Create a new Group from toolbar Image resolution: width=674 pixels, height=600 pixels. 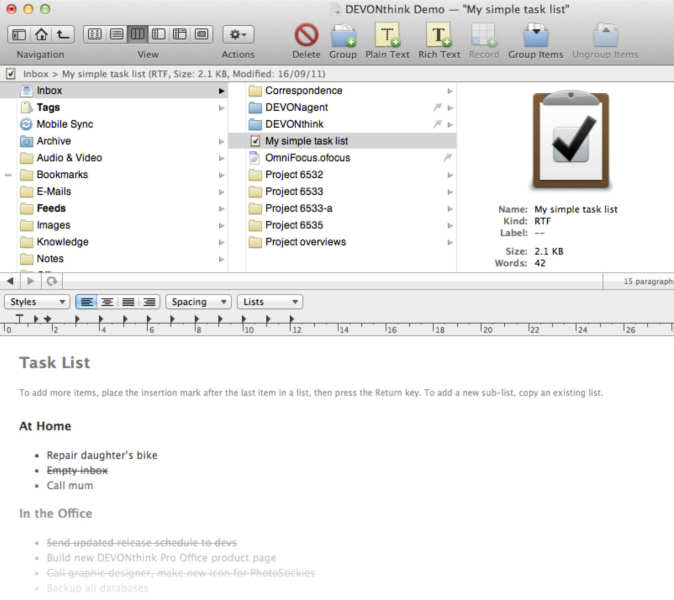(343, 35)
